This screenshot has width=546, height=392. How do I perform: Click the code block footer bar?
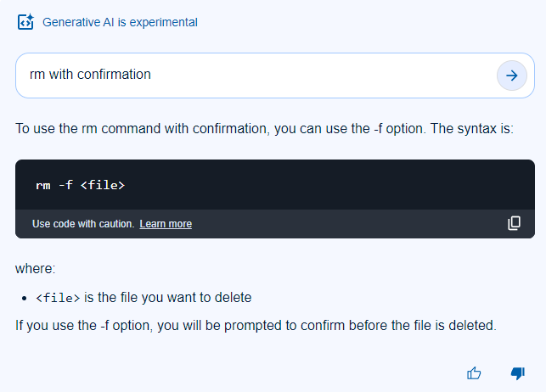(340, 224)
